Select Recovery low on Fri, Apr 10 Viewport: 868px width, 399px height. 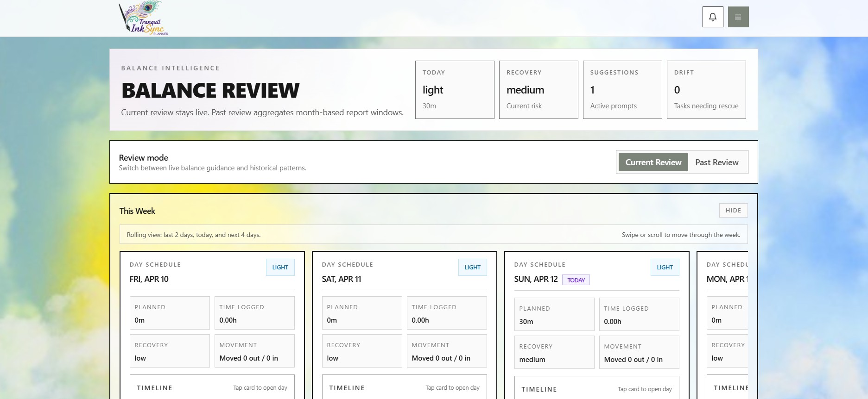tap(170, 351)
